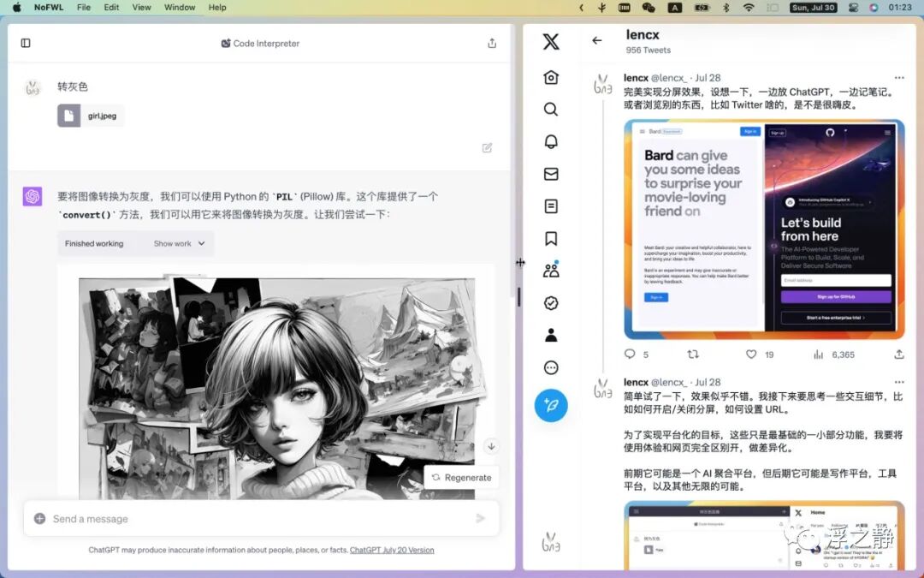Click the ChatGPT assistant avatar icon
924x578 pixels.
(x=33, y=196)
